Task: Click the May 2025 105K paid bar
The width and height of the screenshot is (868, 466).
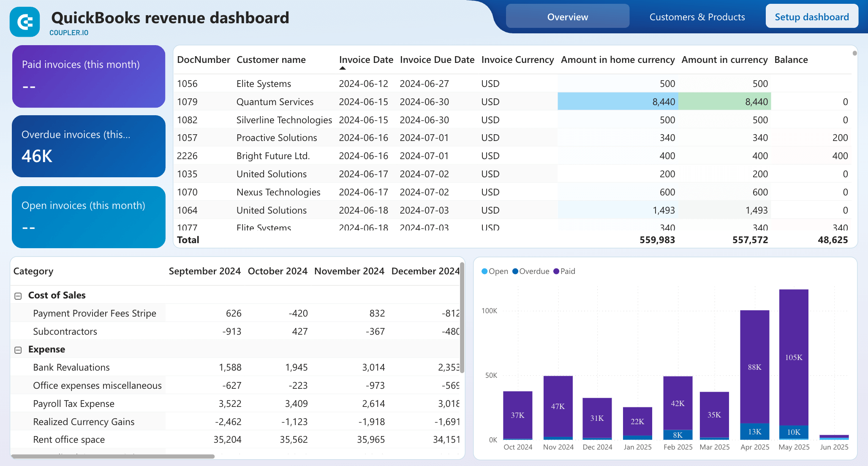Action: pyautogui.click(x=794, y=357)
